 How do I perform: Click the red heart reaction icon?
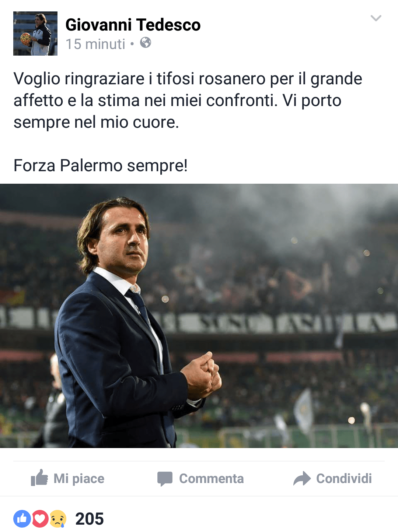(x=40, y=519)
